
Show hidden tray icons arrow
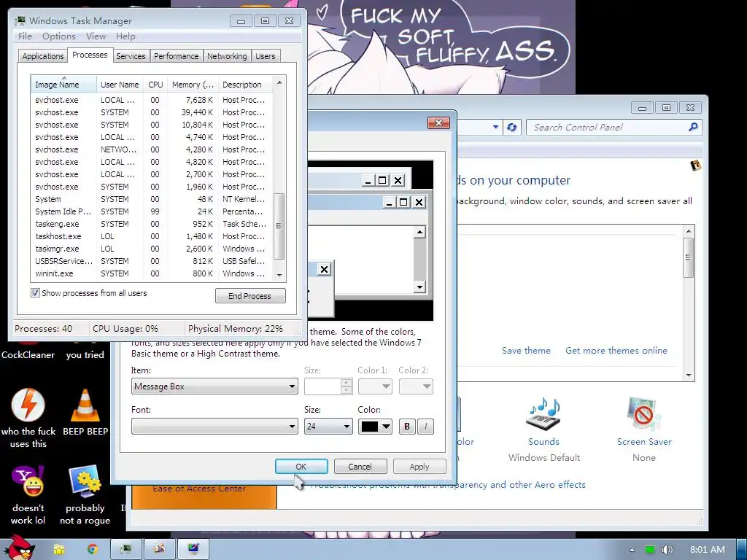632,550
